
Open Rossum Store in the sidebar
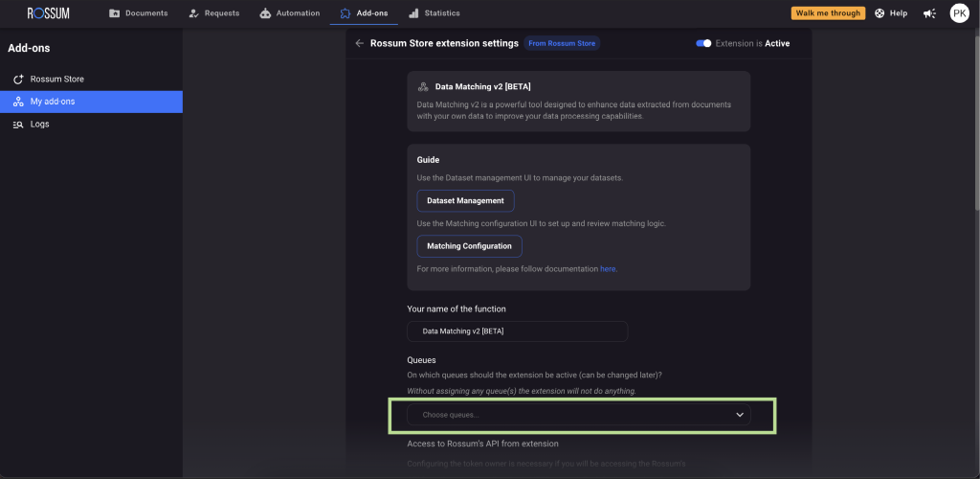(91, 80)
